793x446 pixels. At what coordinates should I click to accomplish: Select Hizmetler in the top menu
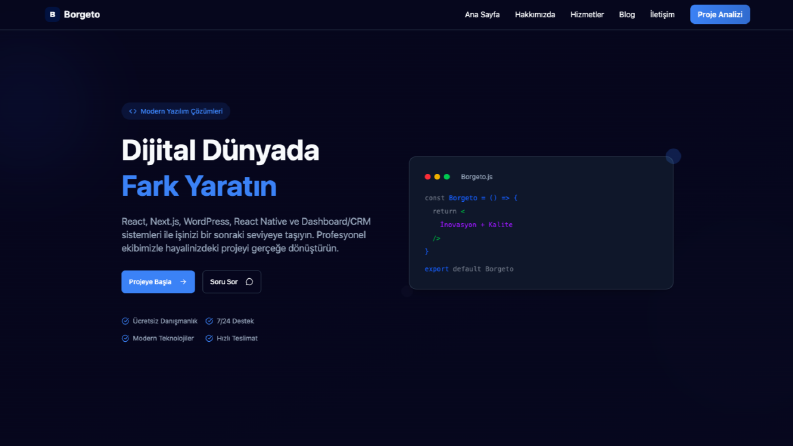tap(587, 15)
